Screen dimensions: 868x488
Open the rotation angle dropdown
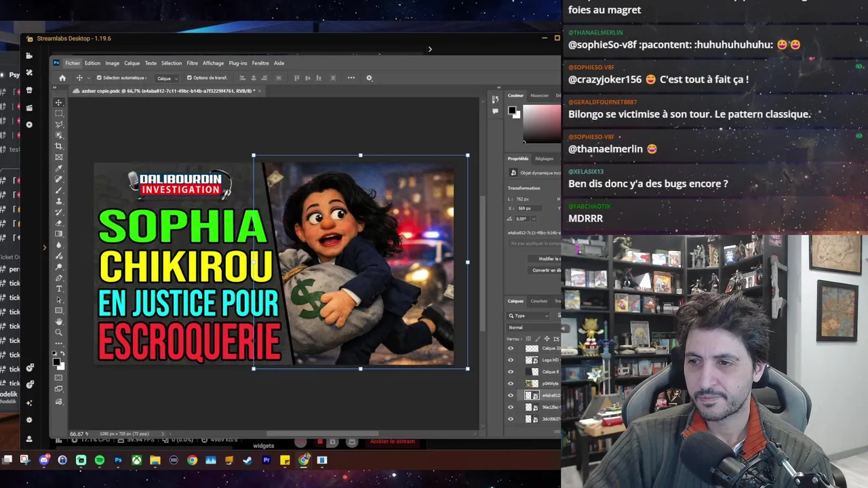coord(534,218)
